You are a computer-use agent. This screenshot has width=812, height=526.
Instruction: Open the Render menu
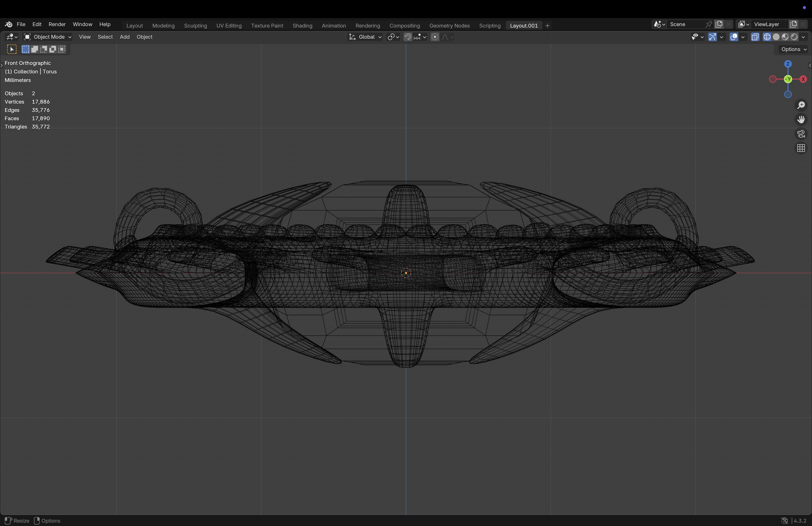(x=57, y=24)
